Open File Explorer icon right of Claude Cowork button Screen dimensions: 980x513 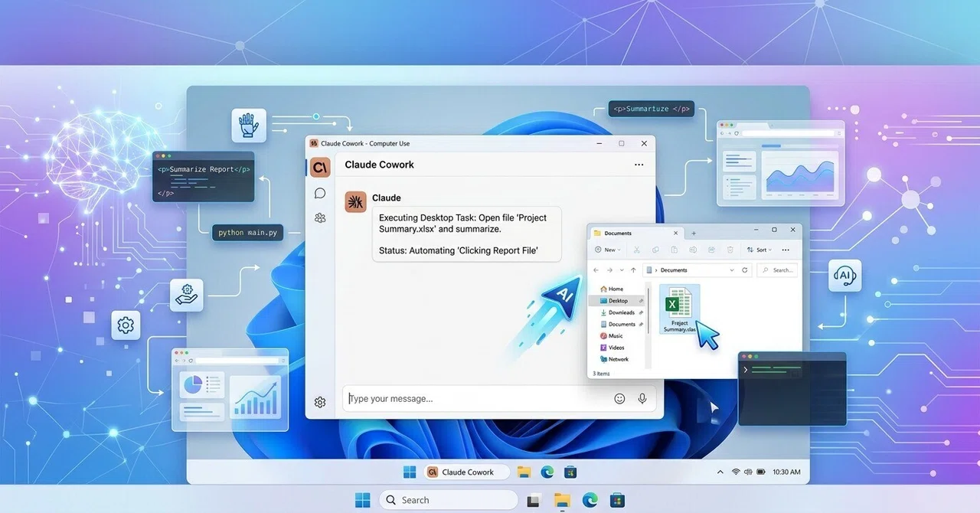(x=524, y=472)
